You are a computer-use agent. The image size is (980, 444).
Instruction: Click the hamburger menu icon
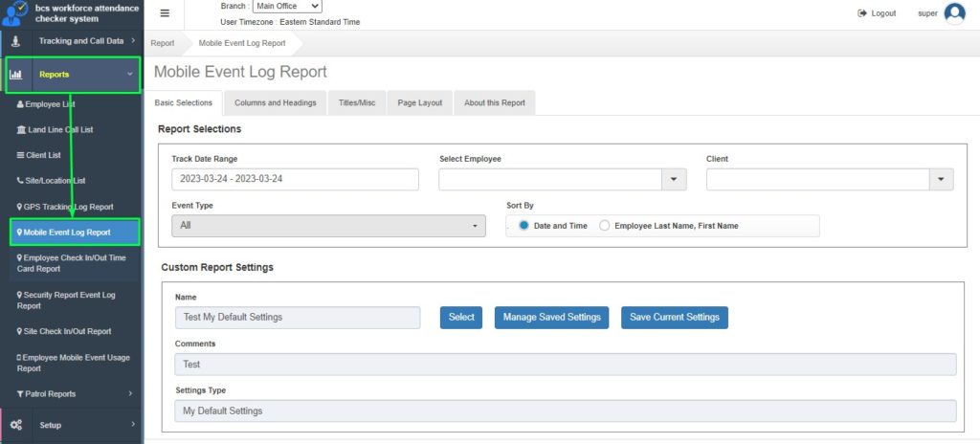point(165,13)
